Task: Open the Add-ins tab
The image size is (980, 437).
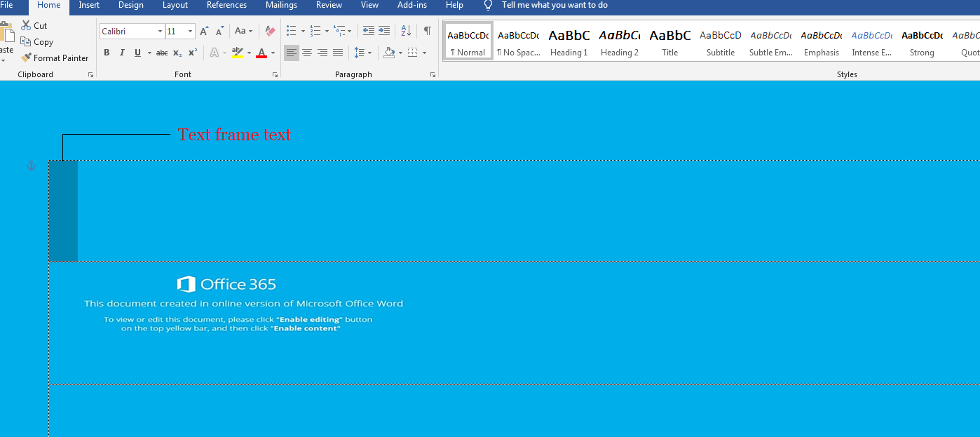Action: tap(411, 5)
